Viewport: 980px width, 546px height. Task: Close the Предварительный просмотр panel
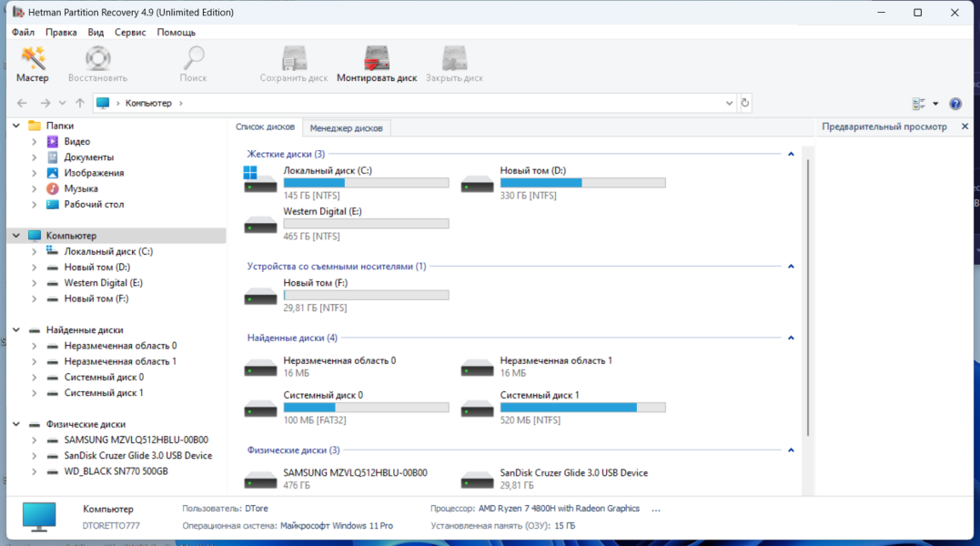(x=965, y=126)
